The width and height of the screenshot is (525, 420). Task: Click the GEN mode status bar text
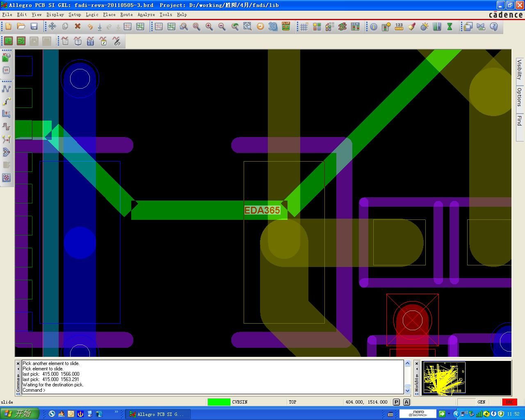pyautogui.click(x=482, y=402)
